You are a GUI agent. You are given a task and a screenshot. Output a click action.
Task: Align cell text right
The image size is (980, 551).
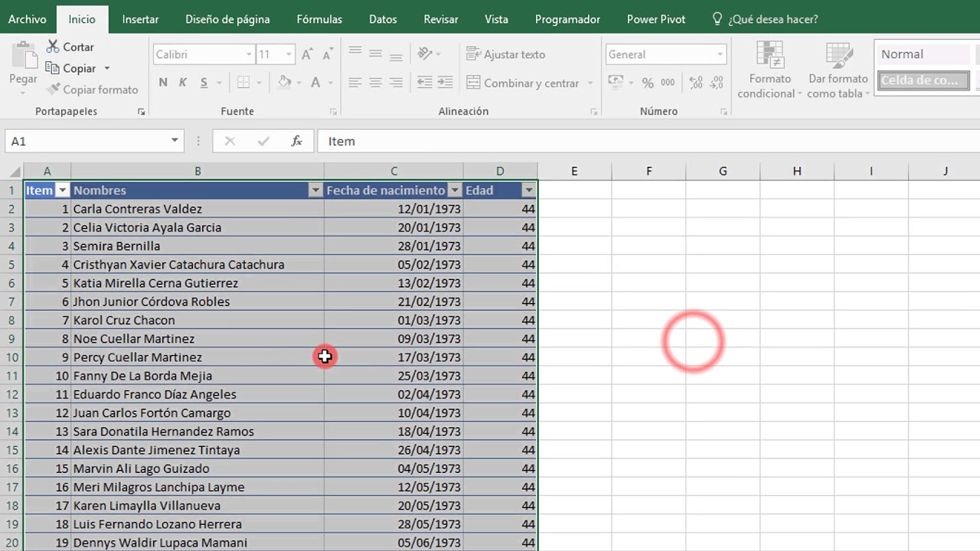tap(396, 83)
